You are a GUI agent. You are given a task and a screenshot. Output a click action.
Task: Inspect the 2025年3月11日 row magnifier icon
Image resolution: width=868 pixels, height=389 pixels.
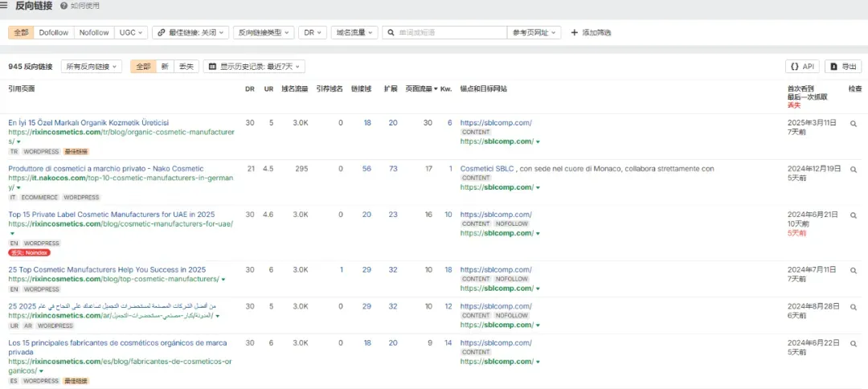853,124
